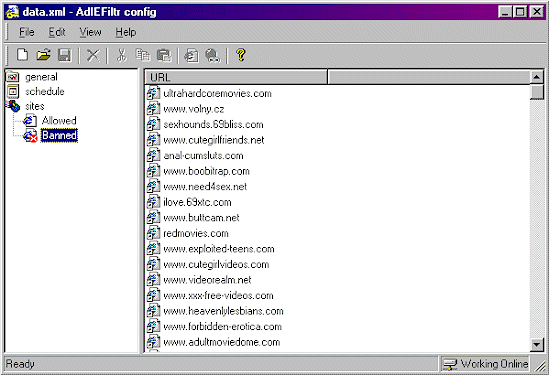Click the Working Online status text
The height and width of the screenshot is (376, 550).
pyautogui.click(x=495, y=364)
